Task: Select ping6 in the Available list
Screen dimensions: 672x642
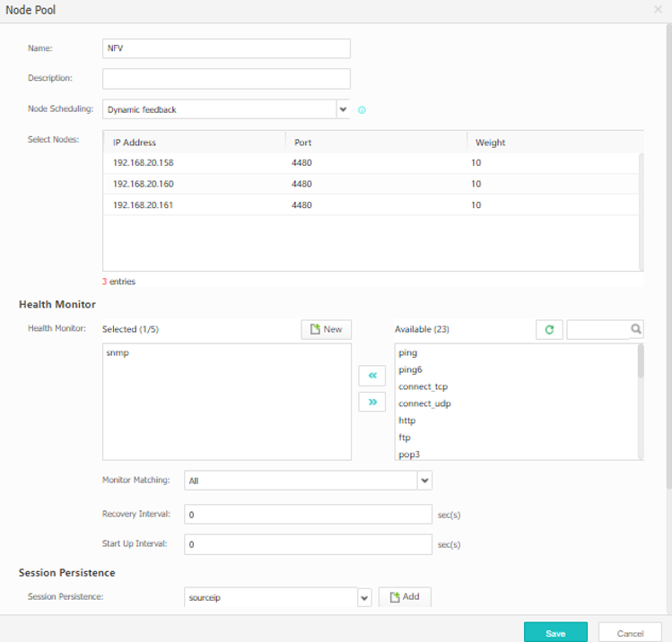Action: (x=410, y=369)
